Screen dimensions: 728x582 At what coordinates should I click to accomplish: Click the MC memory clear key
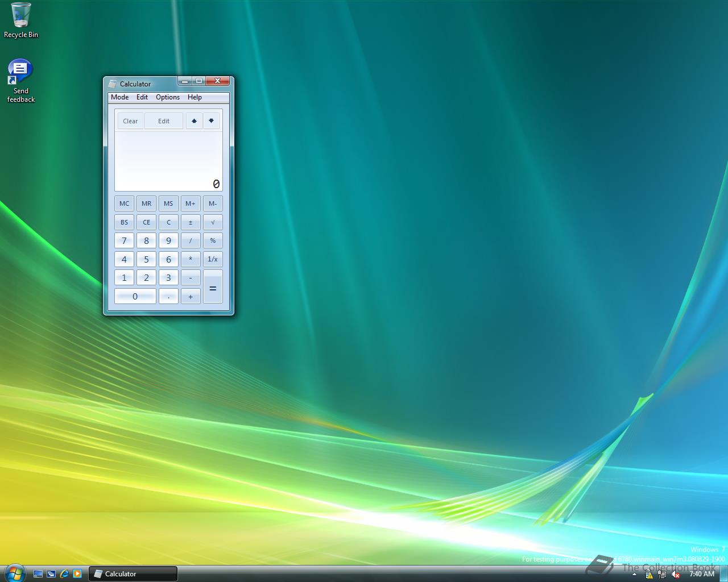pyautogui.click(x=125, y=203)
